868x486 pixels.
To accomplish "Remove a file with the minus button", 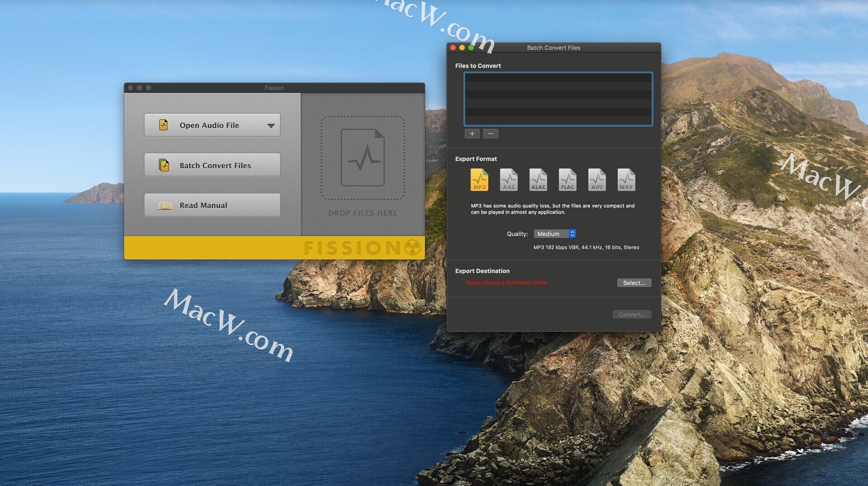I will point(491,133).
